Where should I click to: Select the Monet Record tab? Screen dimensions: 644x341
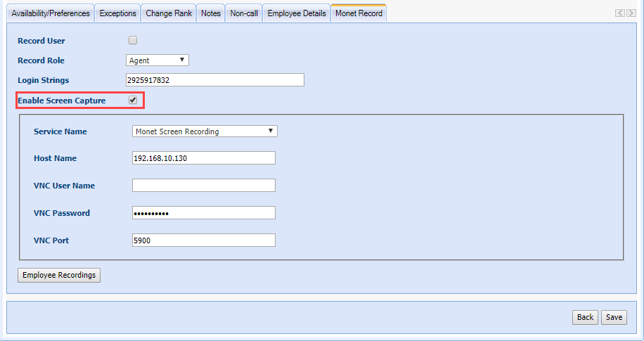[x=359, y=13]
